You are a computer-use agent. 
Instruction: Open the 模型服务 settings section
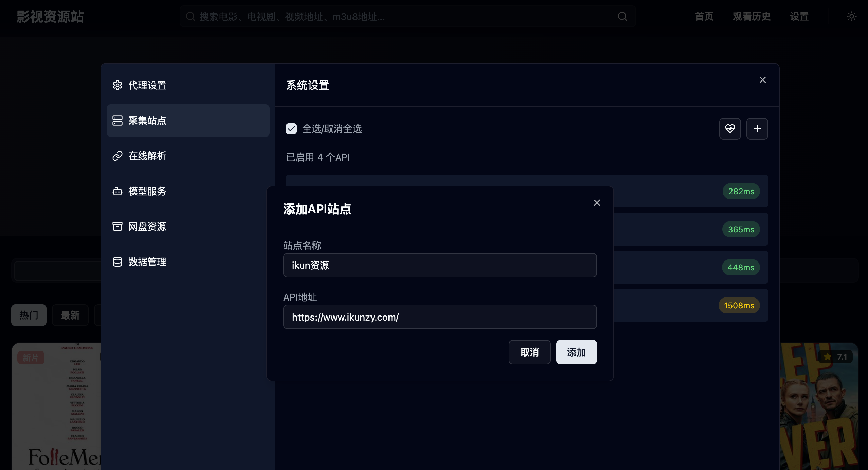pyautogui.click(x=188, y=191)
